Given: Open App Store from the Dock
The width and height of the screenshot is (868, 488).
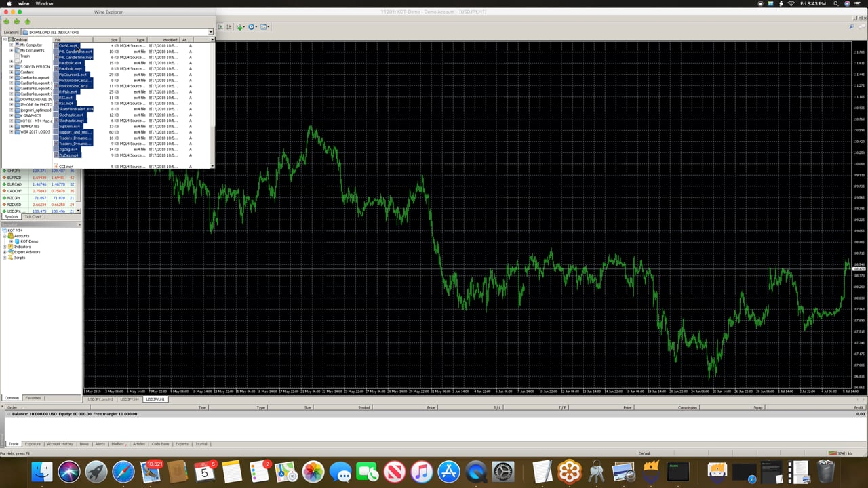Looking at the screenshot, I should (x=449, y=472).
